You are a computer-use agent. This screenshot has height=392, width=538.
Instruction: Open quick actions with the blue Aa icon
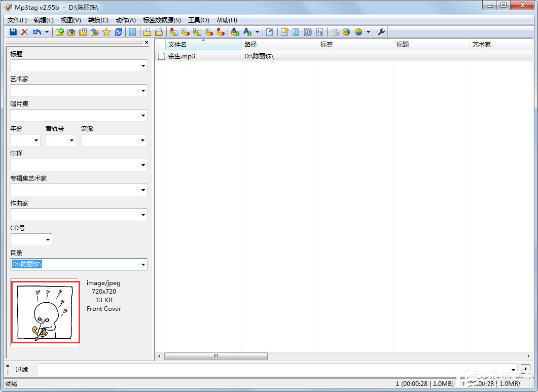(x=247, y=32)
